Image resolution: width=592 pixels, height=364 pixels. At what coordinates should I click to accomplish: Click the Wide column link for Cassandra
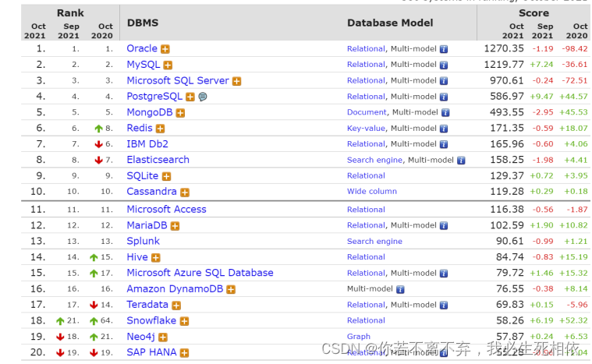point(372,191)
